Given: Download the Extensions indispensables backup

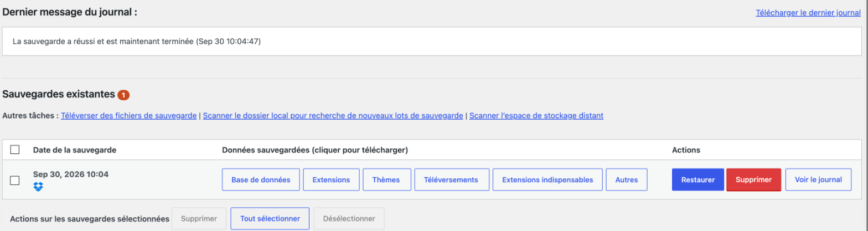Looking at the screenshot, I should click(547, 179).
